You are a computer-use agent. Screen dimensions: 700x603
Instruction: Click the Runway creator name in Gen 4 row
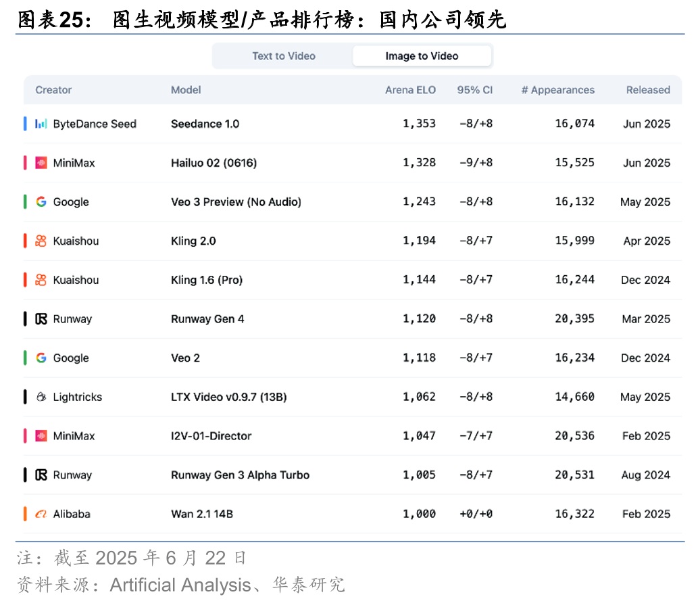(72, 319)
